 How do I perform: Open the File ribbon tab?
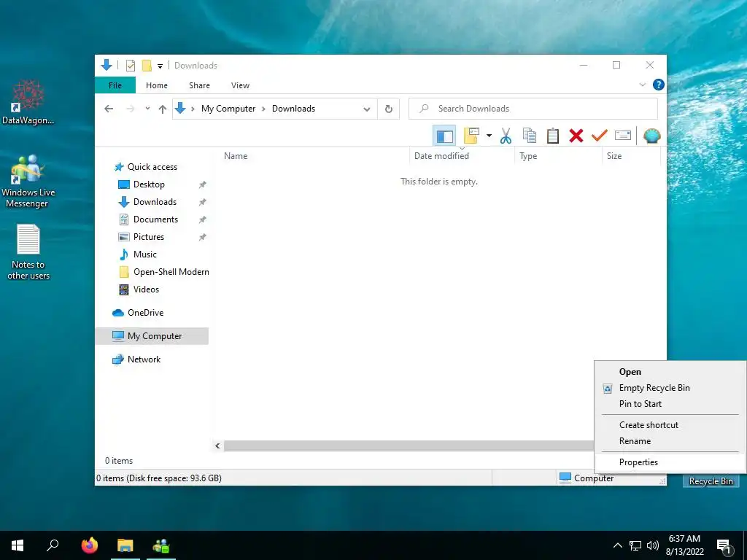click(115, 85)
